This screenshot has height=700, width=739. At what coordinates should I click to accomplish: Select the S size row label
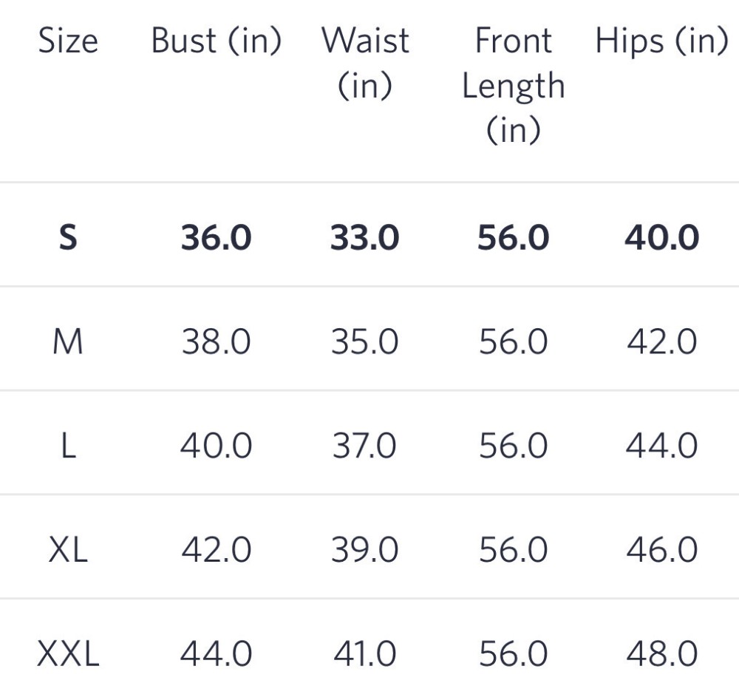click(x=67, y=238)
